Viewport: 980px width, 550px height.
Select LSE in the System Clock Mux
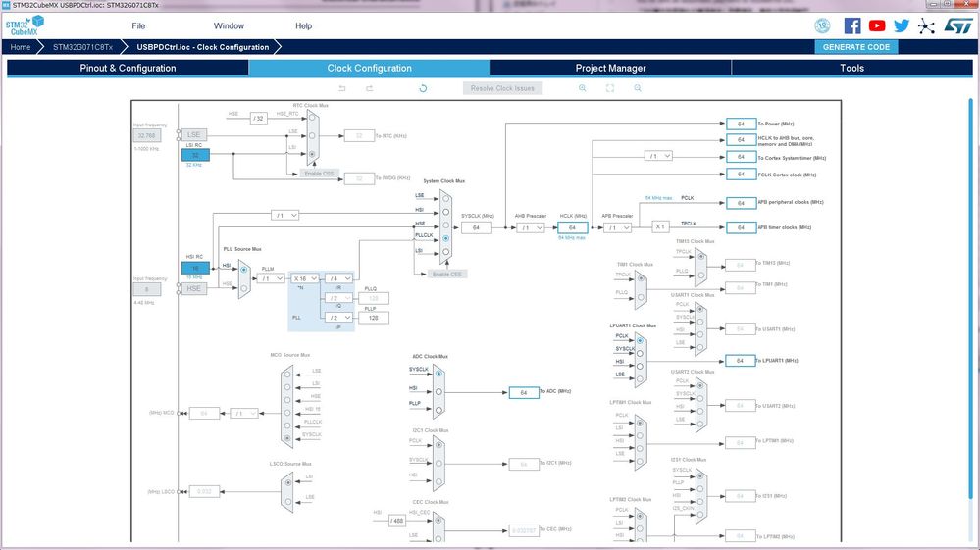click(445, 199)
